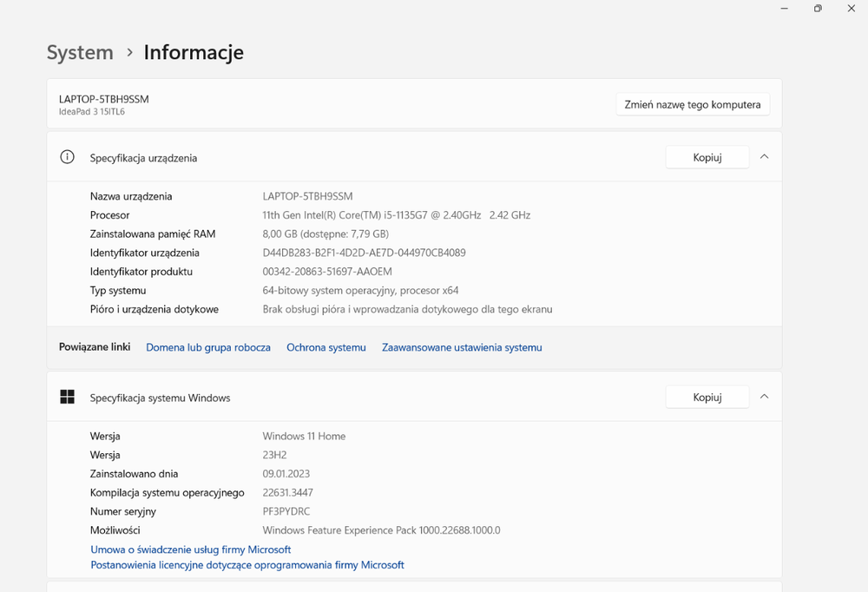Click the 64-bitowy system operacyjny value
Image resolution: width=868 pixels, height=592 pixels.
[x=360, y=290]
